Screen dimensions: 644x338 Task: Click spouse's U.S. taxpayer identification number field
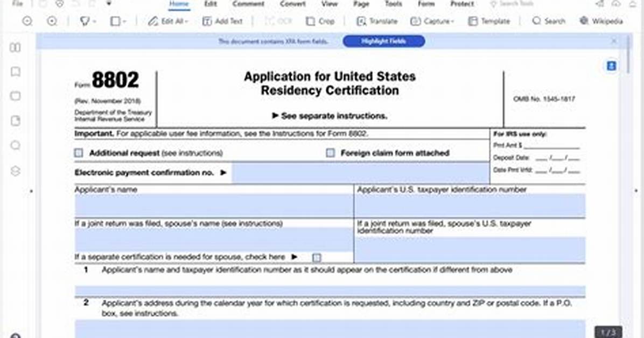coord(470,250)
